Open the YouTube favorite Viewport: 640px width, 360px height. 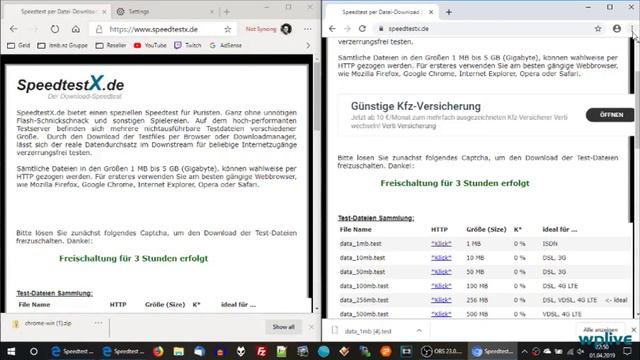click(150, 45)
